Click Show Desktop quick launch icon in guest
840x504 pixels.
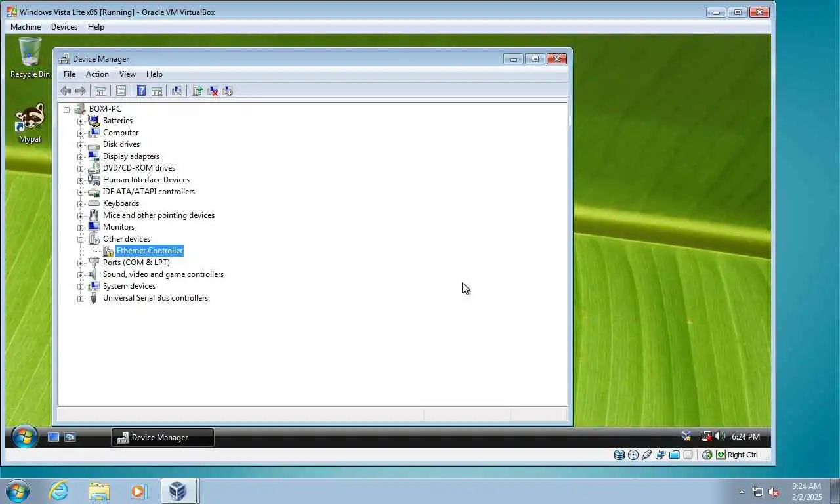tap(54, 437)
